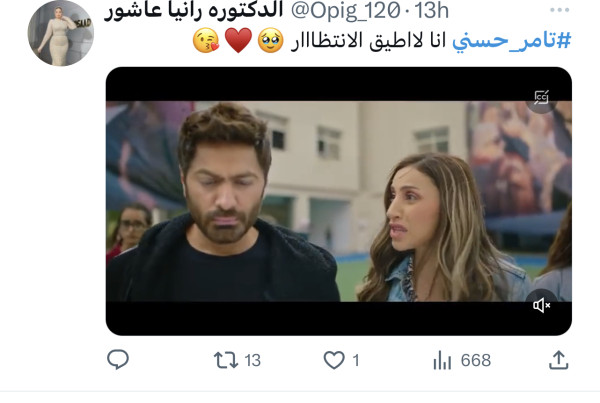Open view analytics bar chart icon
This screenshot has width=600, height=403.
click(442, 360)
